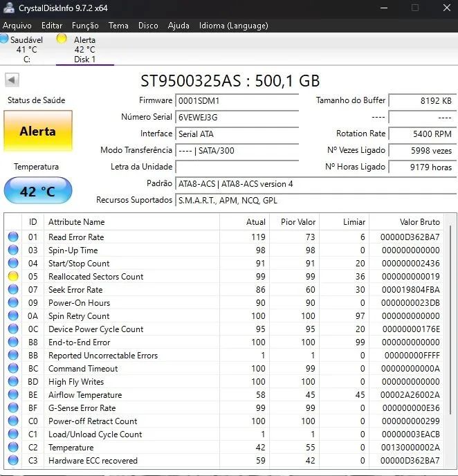Click the Modo Transferência field showing SATA/300
This screenshot has height=476, width=458.
237,151
